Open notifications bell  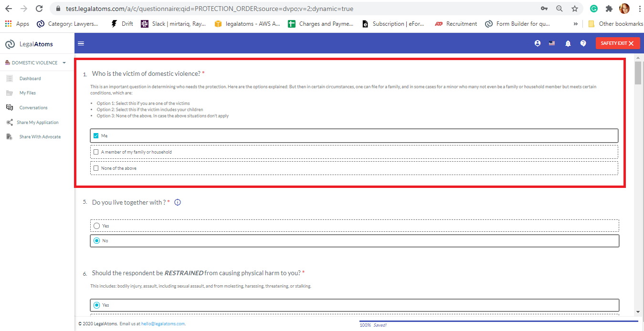pyautogui.click(x=568, y=43)
